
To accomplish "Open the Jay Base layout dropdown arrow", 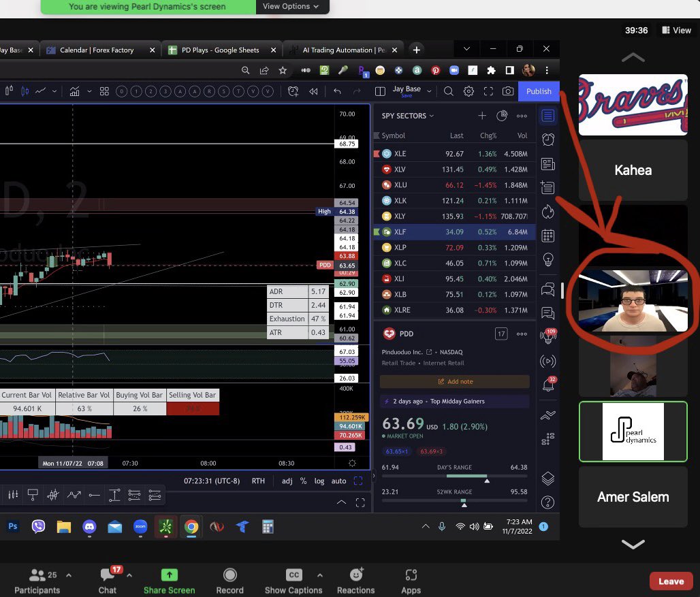I will click(429, 91).
